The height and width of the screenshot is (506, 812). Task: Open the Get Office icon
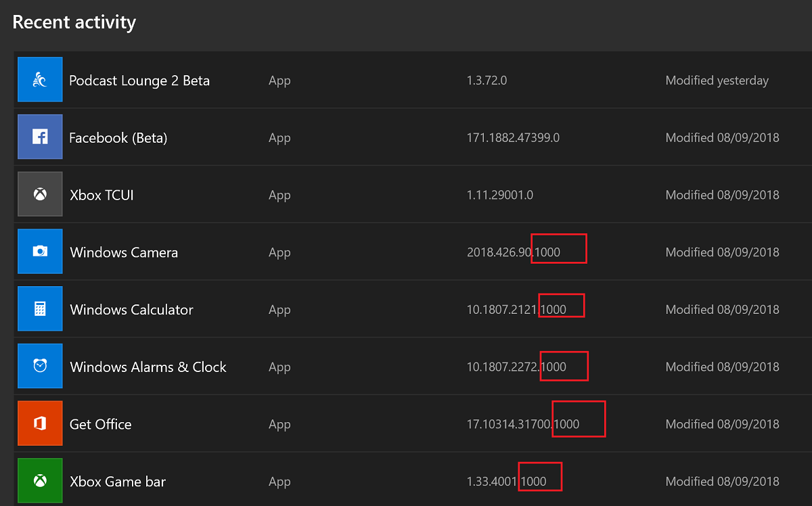(x=40, y=424)
